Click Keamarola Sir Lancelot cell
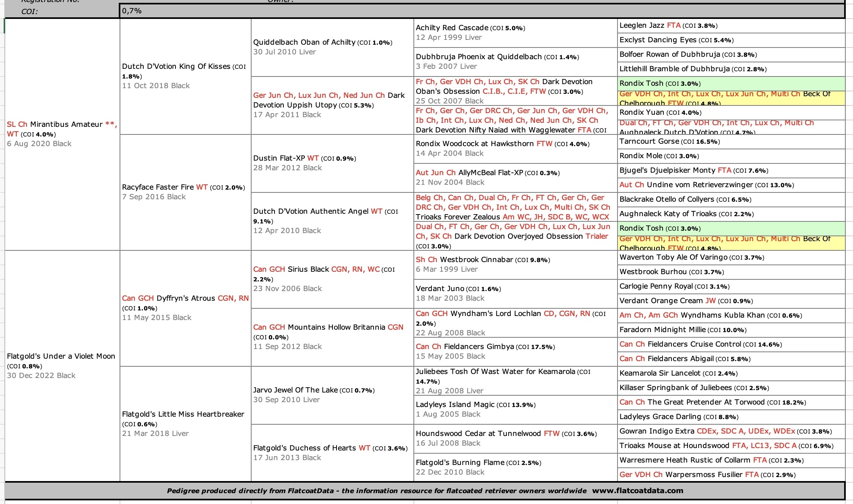The width and height of the screenshot is (853, 504). tap(731, 374)
